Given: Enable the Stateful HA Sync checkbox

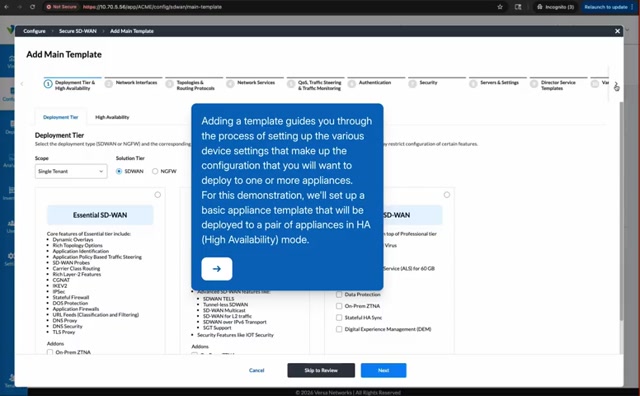Looking at the screenshot, I should pos(339,318).
